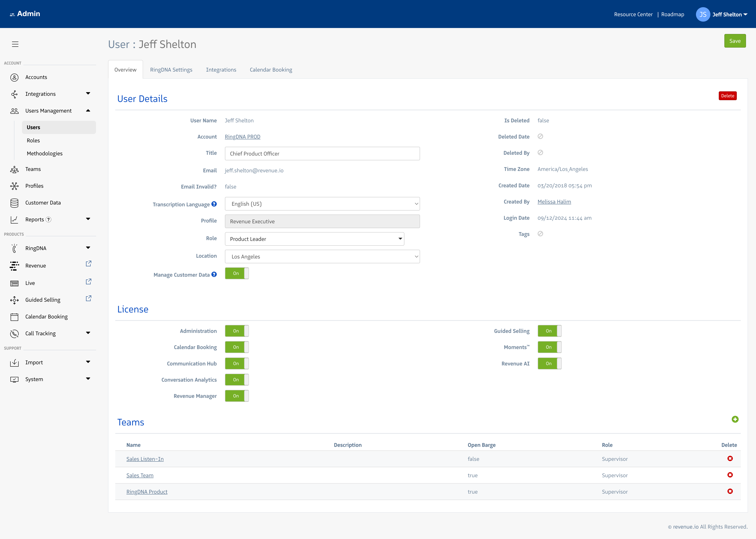Expand the Location select box
The image size is (756, 539).
tap(322, 257)
